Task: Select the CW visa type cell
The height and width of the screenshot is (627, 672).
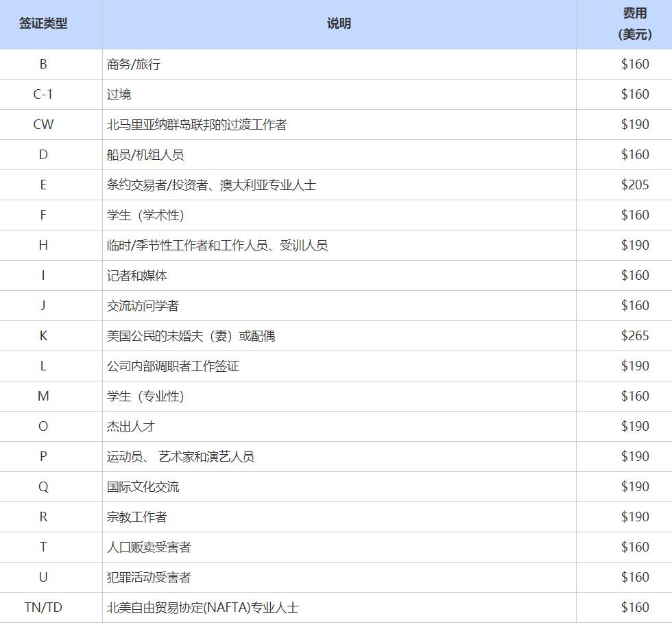Action: [43, 125]
